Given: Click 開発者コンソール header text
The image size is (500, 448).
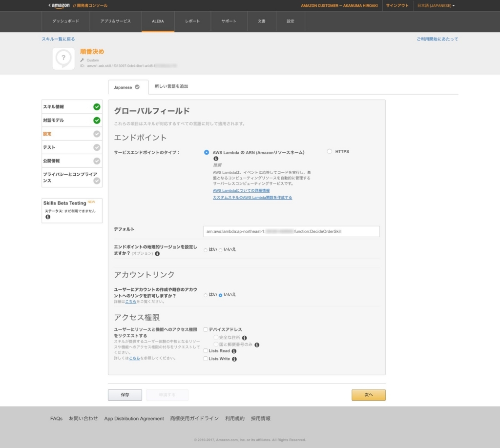Looking at the screenshot, I should tap(92, 6).
